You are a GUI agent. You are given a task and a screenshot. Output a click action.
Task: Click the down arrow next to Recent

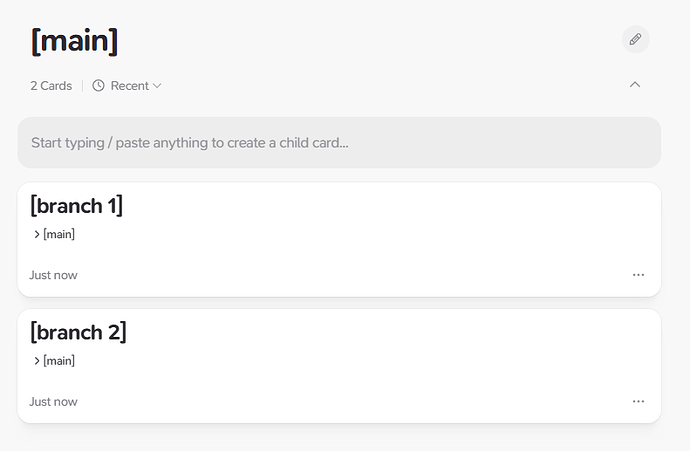(x=157, y=86)
